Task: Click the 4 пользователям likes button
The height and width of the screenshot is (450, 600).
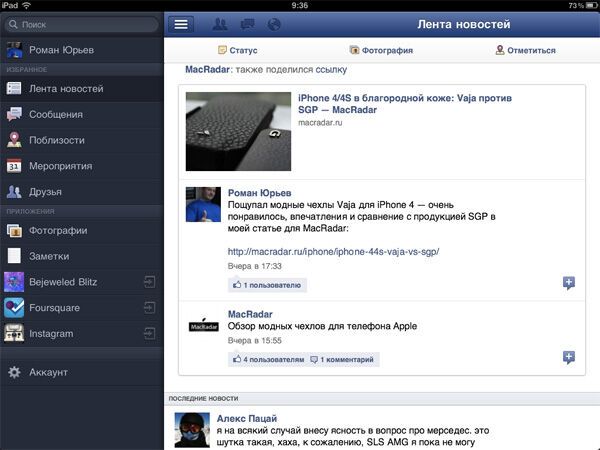Action: click(x=268, y=360)
